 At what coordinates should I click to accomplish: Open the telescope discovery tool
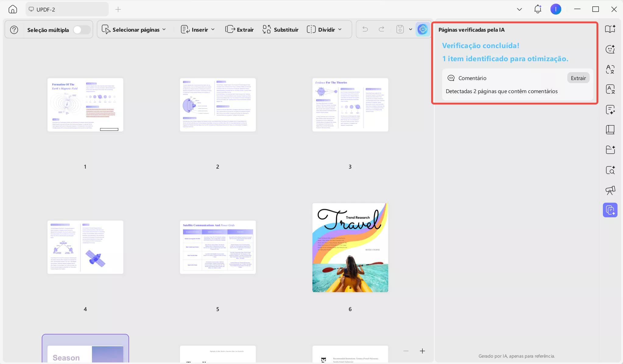[x=610, y=190]
